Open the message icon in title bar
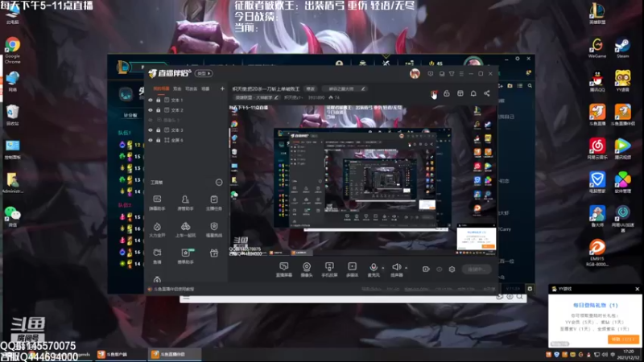The image size is (644, 362). 430,74
